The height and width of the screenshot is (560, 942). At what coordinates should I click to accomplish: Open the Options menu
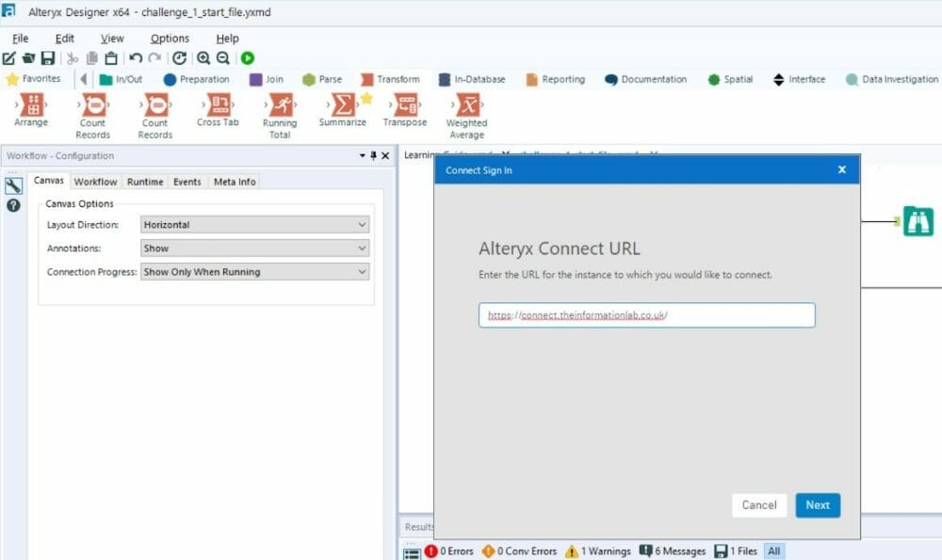click(x=170, y=39)
